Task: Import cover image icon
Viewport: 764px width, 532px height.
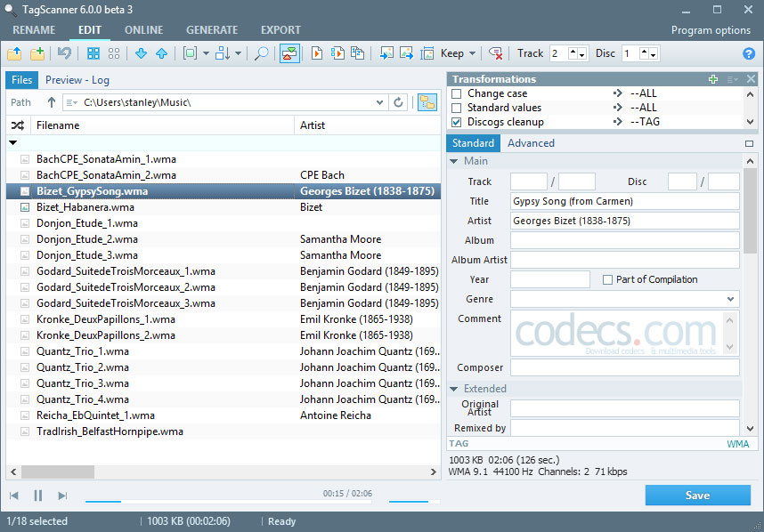Action: [x=386, y=53]
